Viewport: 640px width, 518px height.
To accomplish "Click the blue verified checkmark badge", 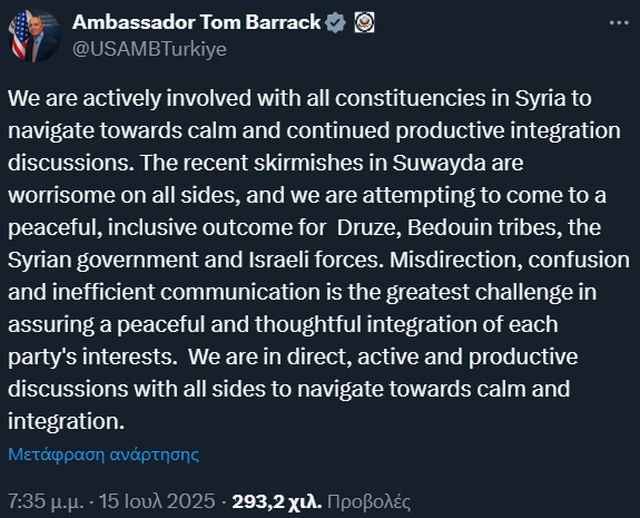I will point(335,22).
